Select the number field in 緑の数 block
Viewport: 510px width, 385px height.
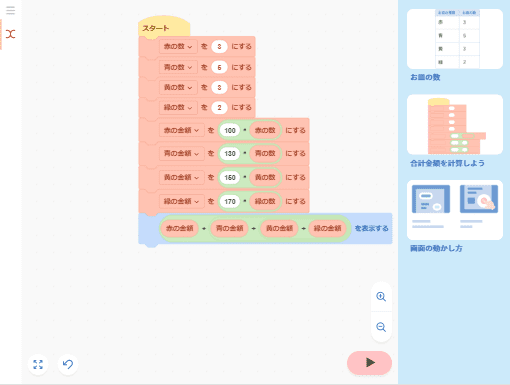tap(219, 107)
